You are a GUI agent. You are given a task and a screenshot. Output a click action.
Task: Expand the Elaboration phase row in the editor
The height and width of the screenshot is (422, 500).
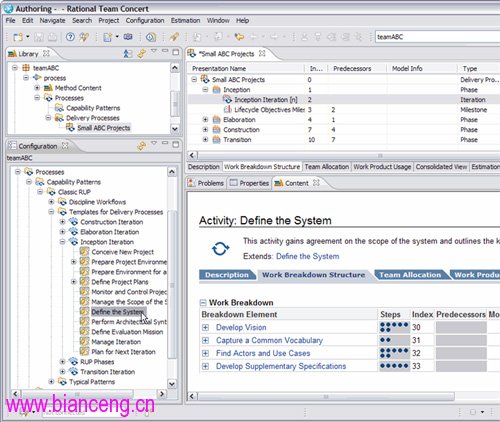click(205, 120)
